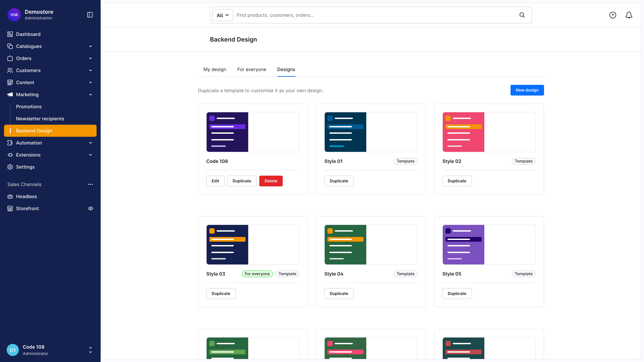Open Newsletter recipients menu item
This screenshot has width=644, height=362.
(x=40, y=119)
